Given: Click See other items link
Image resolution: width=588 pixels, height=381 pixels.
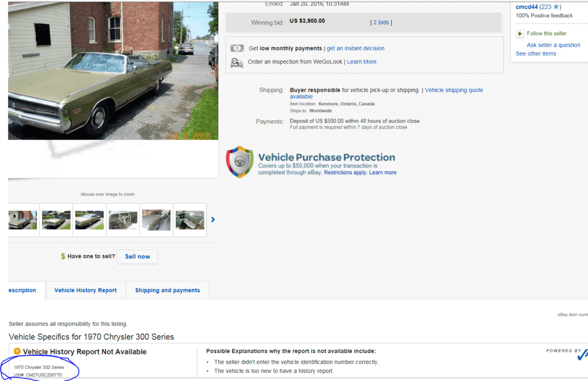Looking at the screenshot, I should tap(535, 53).
